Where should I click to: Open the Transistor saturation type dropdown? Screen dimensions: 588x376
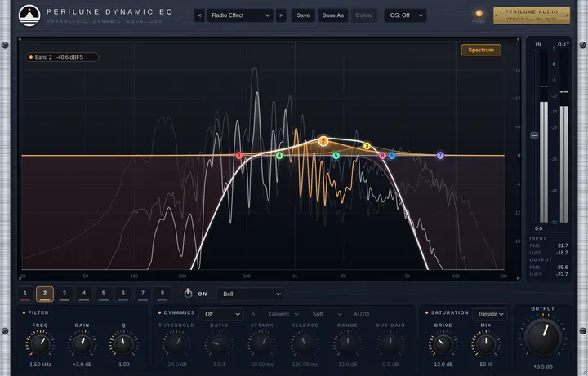pos(490,314)
